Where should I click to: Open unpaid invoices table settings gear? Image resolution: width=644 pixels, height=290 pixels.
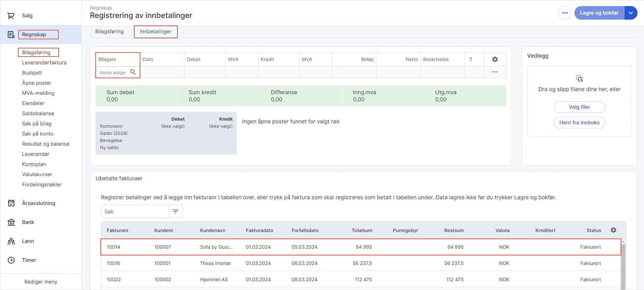(613, 230)
